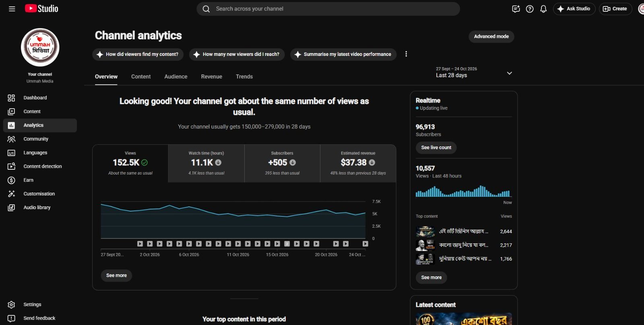Click the last video marker under 24 Oct
The width and height of the screenshot is (644, 325).
[365, 244]
